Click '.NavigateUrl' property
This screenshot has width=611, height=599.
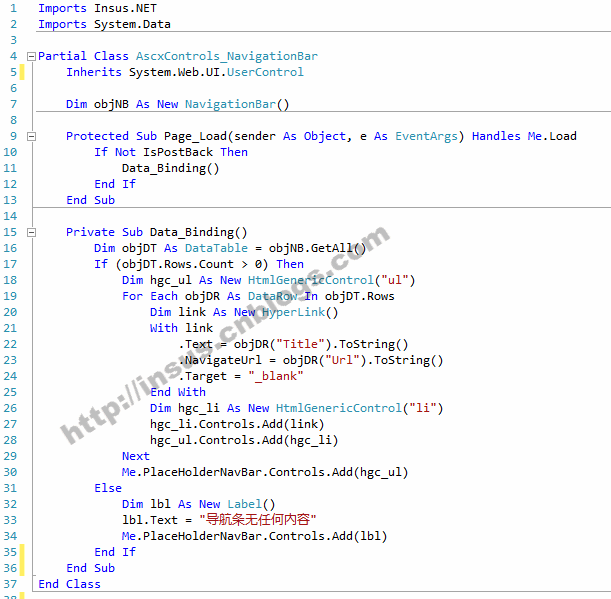pyautogui.click(x=220, y=360)
